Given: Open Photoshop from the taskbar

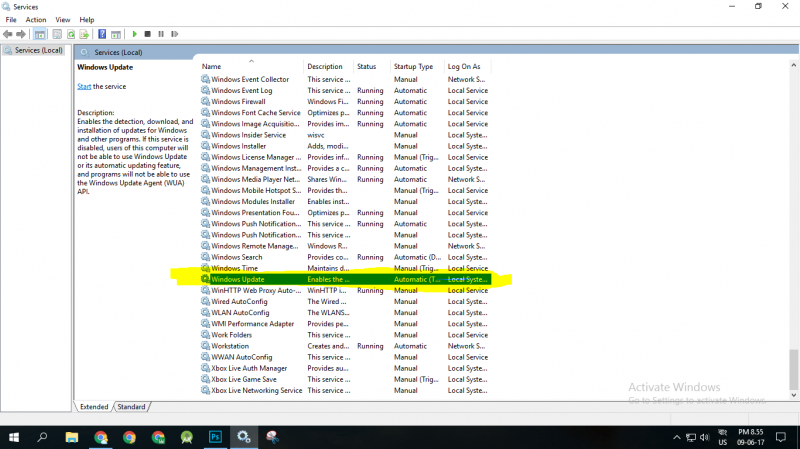Looking at the screenshot, I should click(x=215, y=437).
